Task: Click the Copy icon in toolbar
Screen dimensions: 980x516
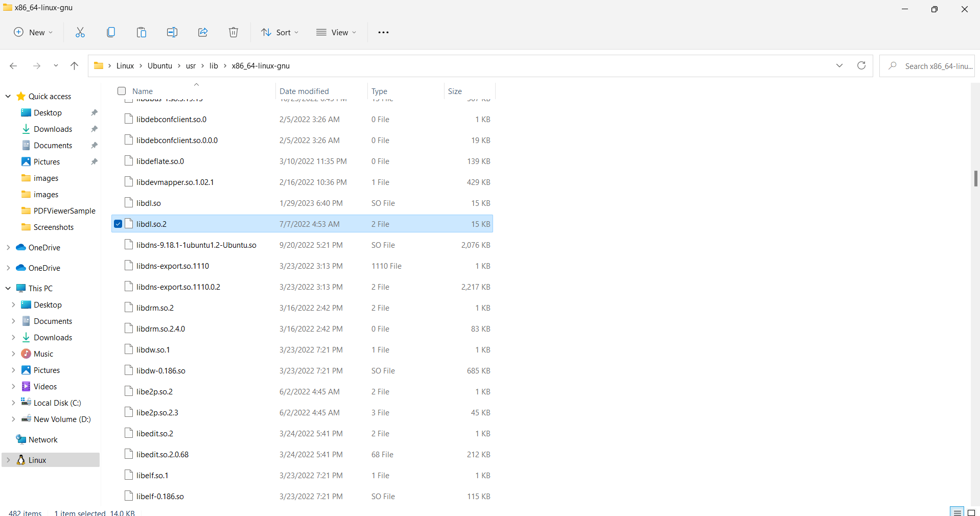Action: (x=111, y=32)
